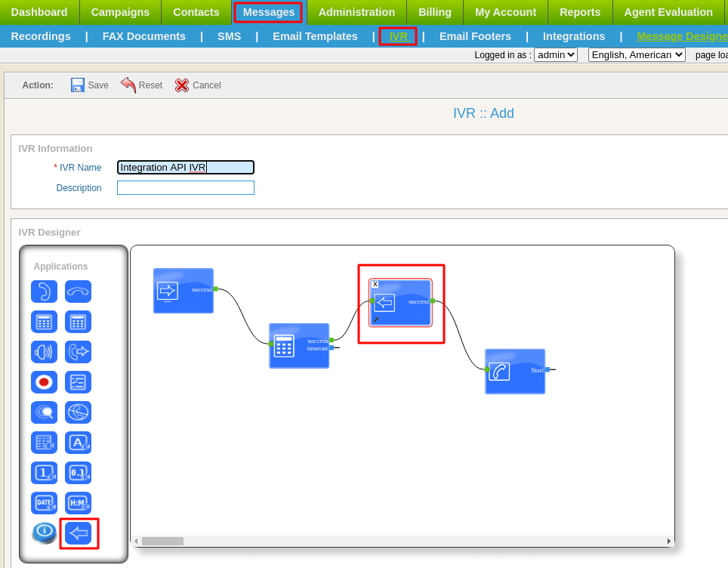The image size is (728, 568).
Task: Select the speaker playback application icon
Action: point(44,352)
